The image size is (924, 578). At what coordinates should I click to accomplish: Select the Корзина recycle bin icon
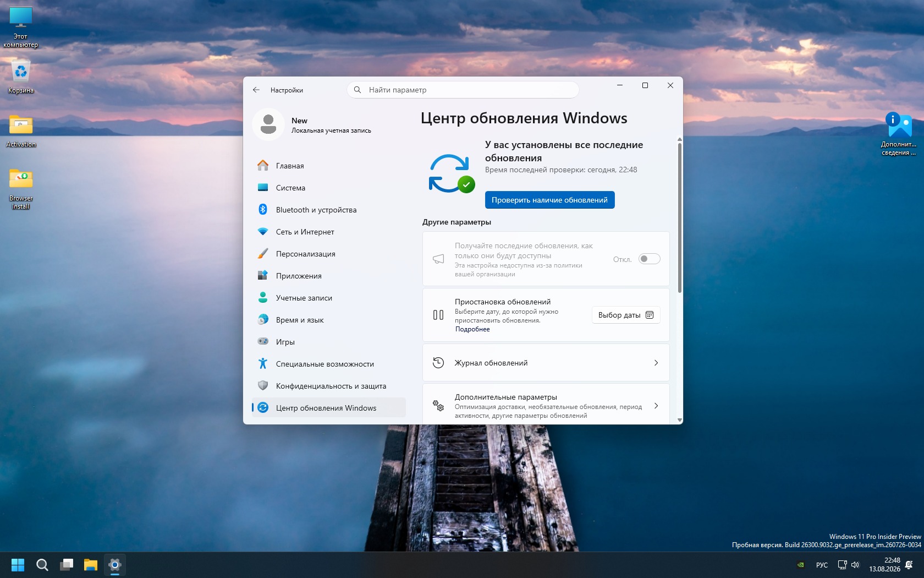pyautogui.click(x=21, y=77)
